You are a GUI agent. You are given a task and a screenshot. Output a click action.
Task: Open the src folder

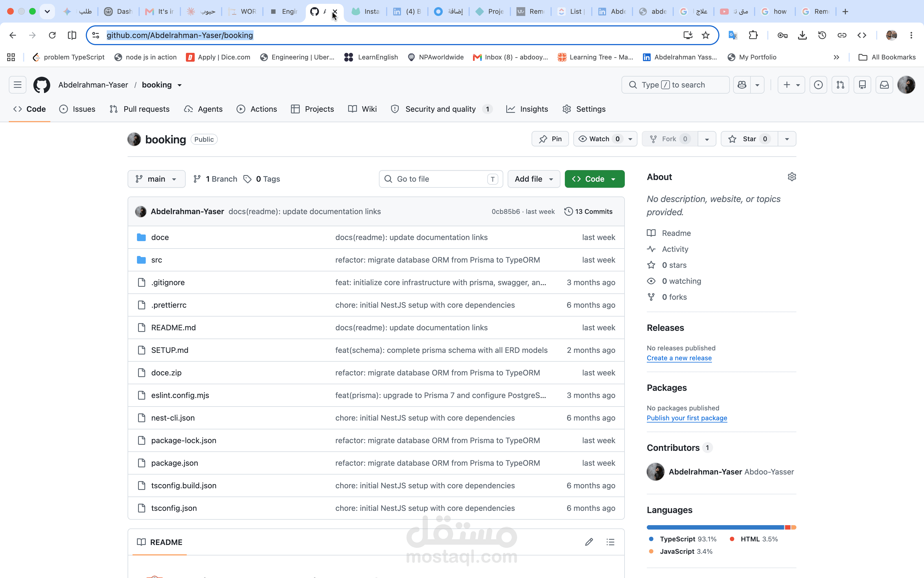(156, 260)
